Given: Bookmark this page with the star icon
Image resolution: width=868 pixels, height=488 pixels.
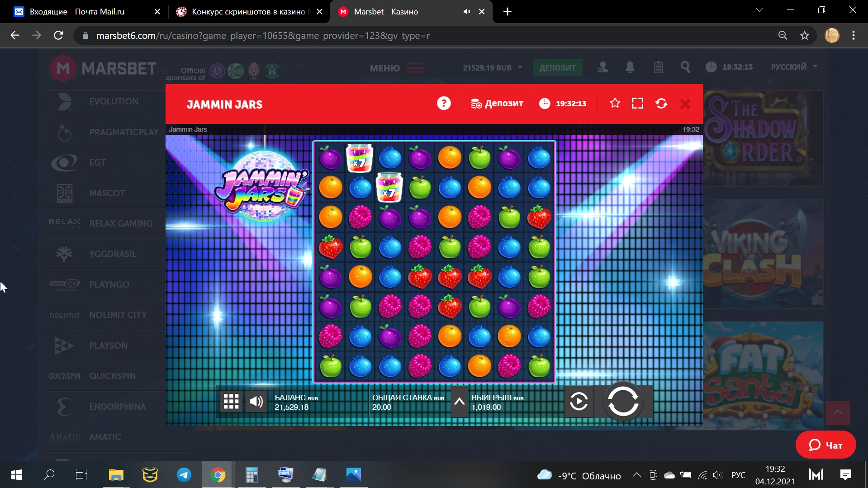Looking at the screenshot, I should tap(804, 35).
